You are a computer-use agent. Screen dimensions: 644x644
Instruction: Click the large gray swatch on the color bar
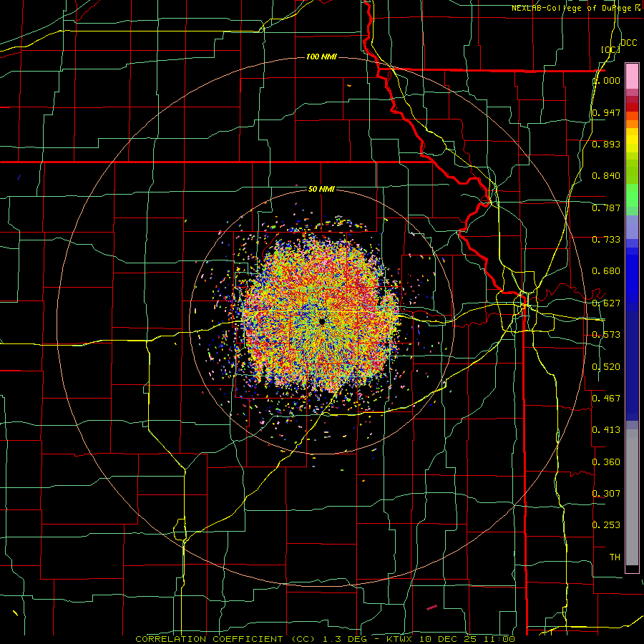(x=632, y=501)
